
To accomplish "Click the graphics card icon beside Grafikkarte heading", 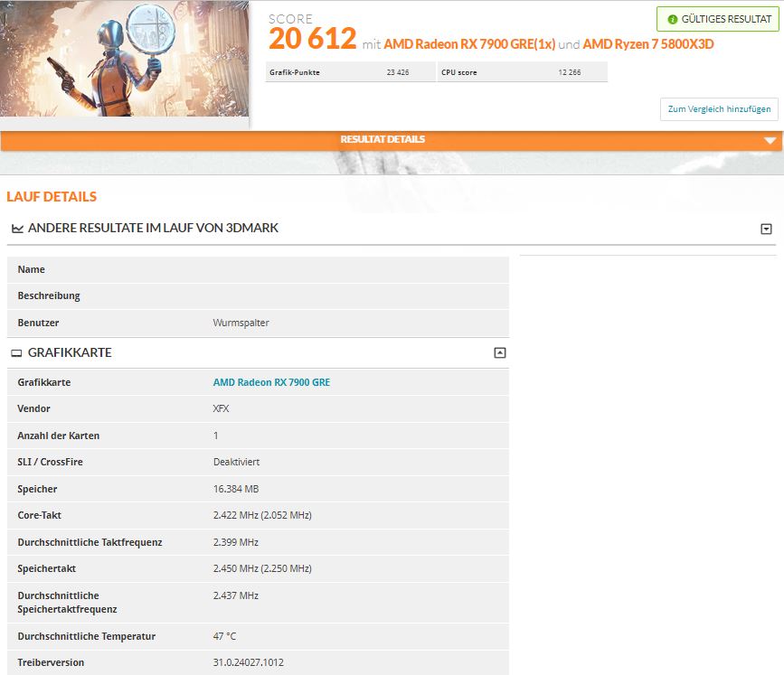I will tap(16, 353).
